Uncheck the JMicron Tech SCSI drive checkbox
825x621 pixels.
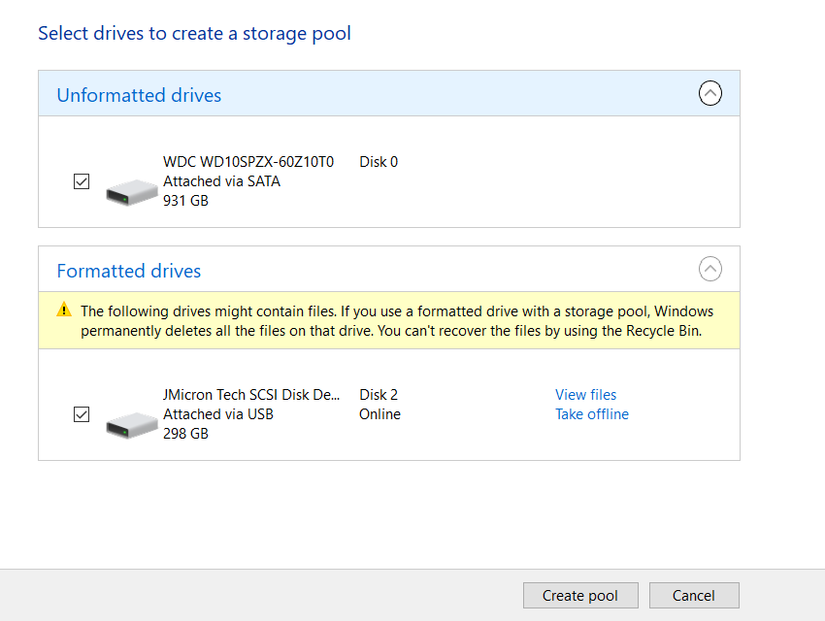(82, 415)
